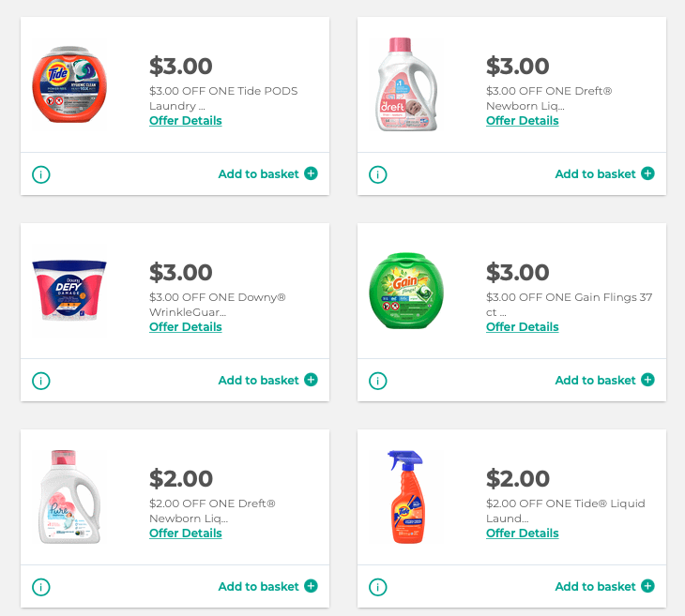Open Offer Details for Gain Flings
Image resolution: width=685 pixels, height=616 pixels.
(523, 327)
